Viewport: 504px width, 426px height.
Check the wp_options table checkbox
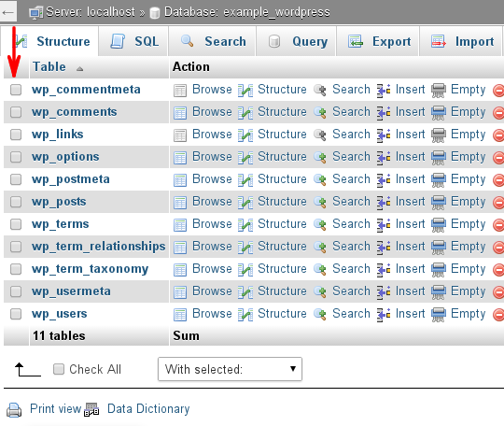16,157
